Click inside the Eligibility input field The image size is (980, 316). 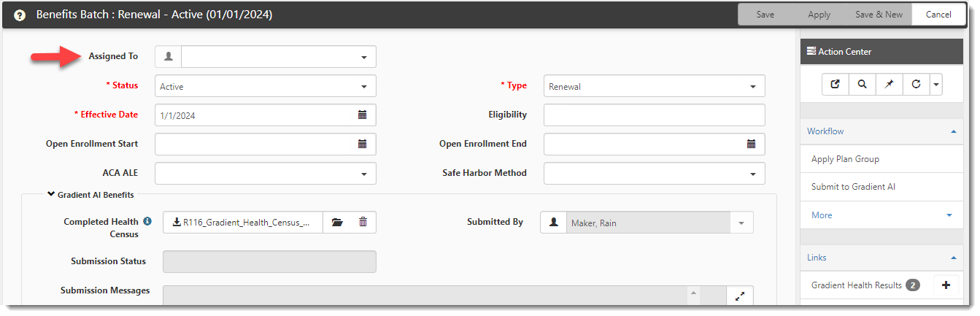click(655, 115)
